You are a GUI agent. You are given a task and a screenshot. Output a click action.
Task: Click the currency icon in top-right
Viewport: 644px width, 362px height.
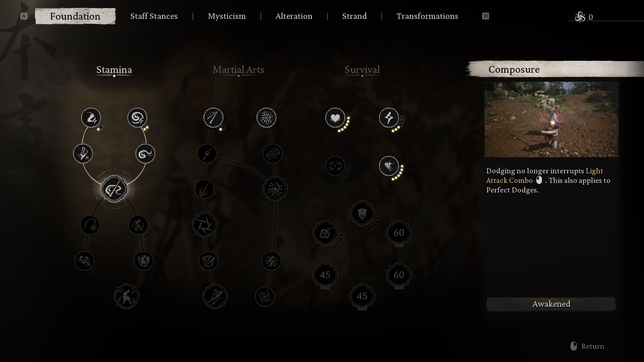tap(580, 17)
